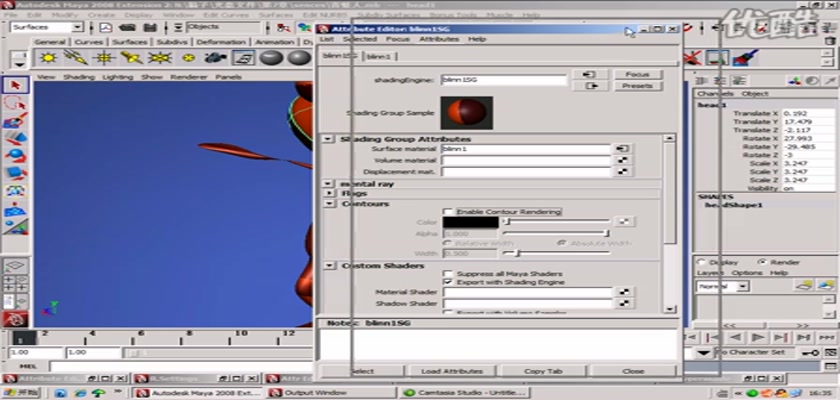Click the Copy Tab button
The height and width of the screenshot is (400, 840).
[x=543, y=371]
